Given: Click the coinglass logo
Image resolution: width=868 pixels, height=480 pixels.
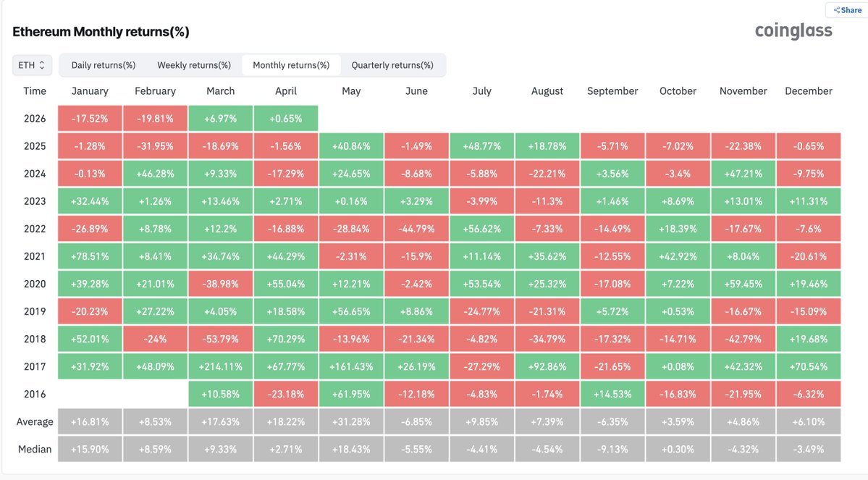Looking at the screenshot, I should pos(793,31).
